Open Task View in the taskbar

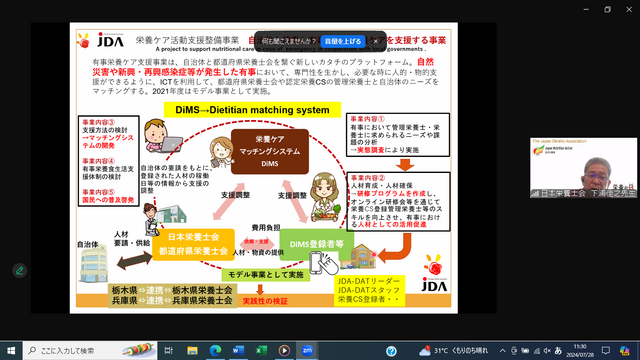tap(168, 350)
